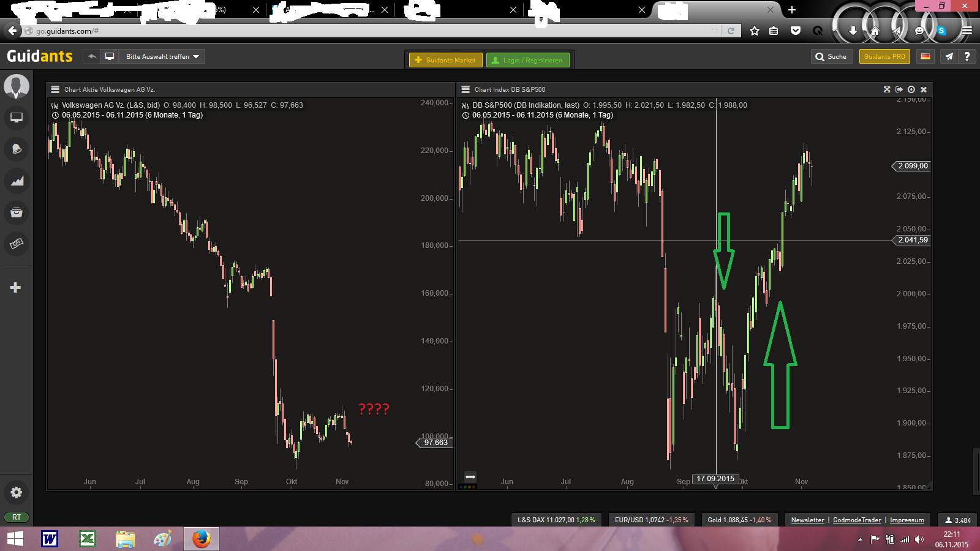This screenshot has height=551, width=980.
Task: Open the DB S&P500 chart widget menu
Action: (x=466, y=89)
